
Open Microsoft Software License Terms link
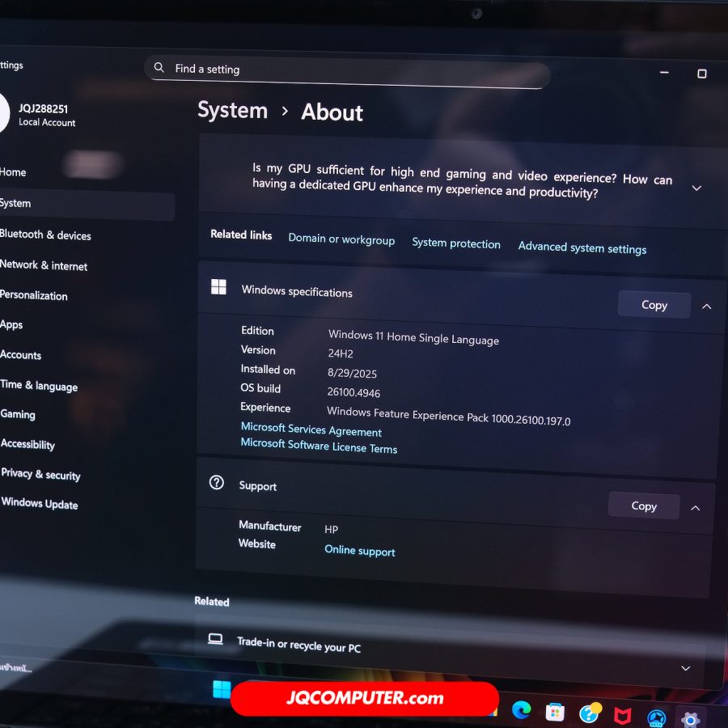point(319,446)
